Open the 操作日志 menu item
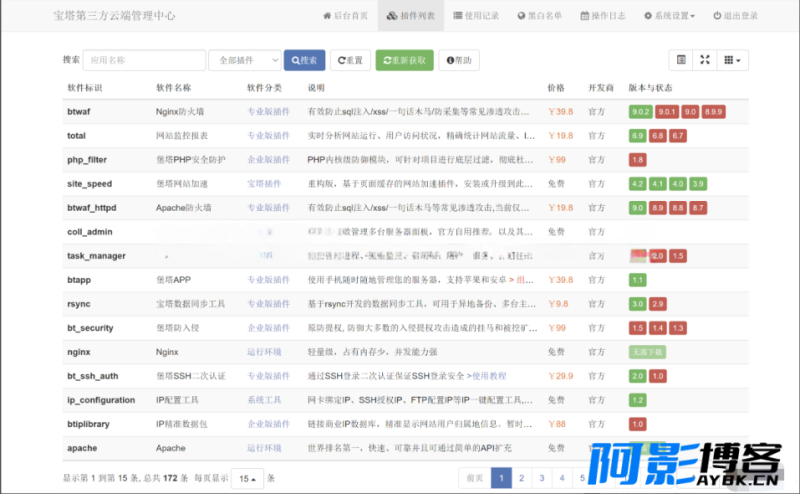800x494 pixels. (x=603, y=16)
